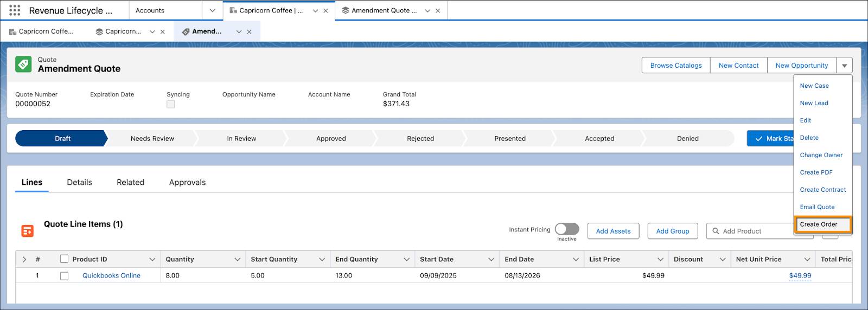Click the search icon in Add Product
Image resolution: width=868 pixels, height=310 pixels.
[716, 231]
